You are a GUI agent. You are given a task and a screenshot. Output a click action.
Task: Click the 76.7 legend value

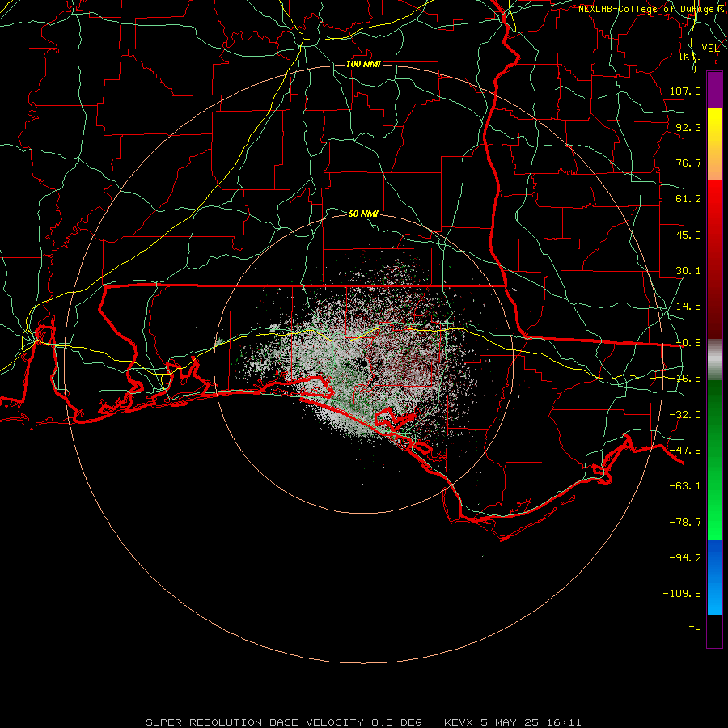[688, 163]
